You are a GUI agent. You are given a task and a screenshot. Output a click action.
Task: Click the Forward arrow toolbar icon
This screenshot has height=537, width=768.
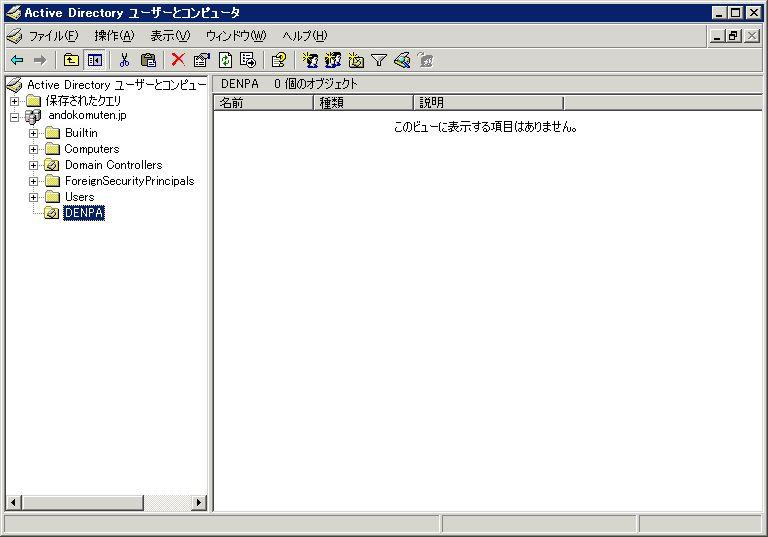(40, 60)
